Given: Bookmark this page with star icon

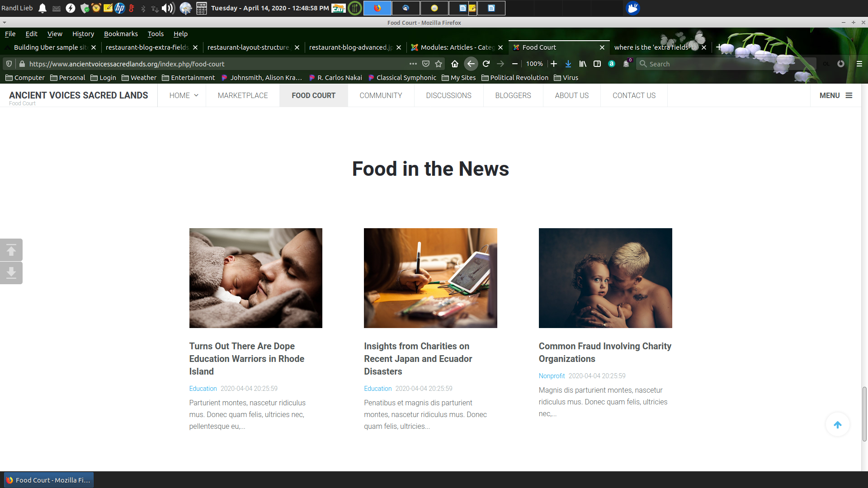Looking at the screenshot, I should [439, 64].
